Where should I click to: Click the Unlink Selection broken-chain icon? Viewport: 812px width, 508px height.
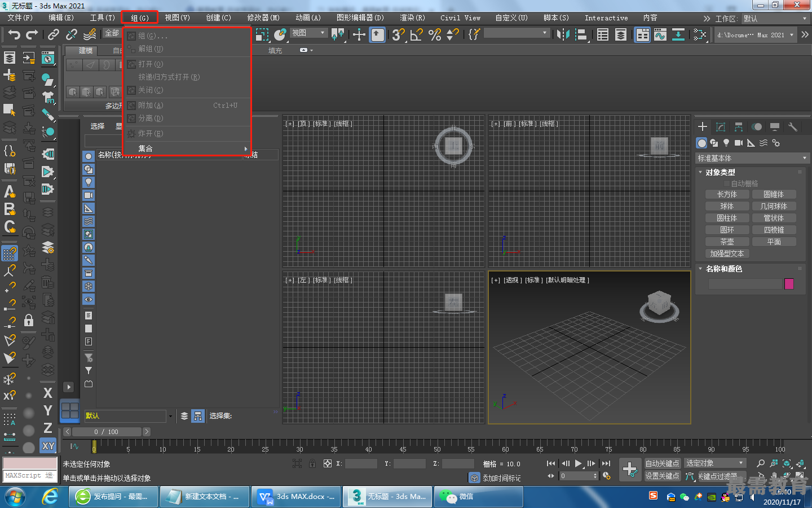click(x=72, y=35)
